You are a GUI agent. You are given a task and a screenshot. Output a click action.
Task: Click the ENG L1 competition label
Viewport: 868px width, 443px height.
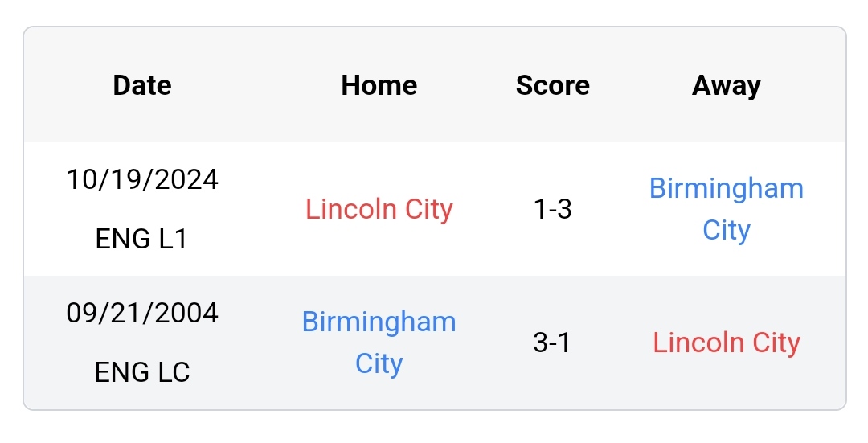tap(142, 239)
